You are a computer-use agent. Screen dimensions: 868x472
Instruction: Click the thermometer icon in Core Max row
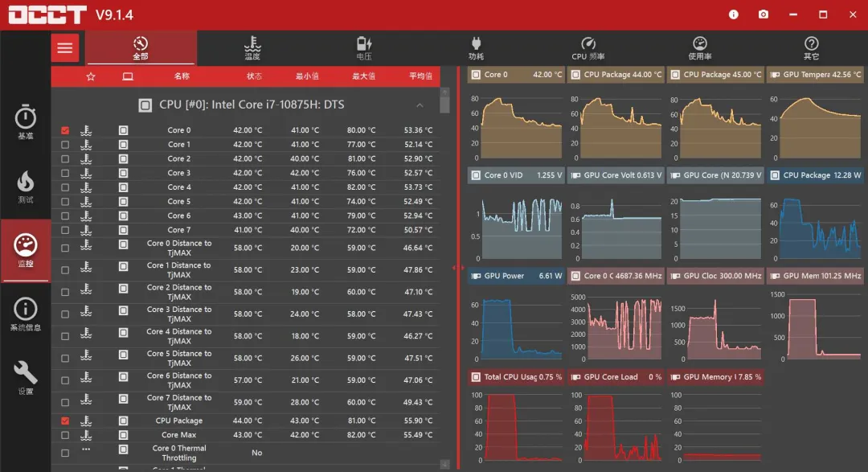86,436
